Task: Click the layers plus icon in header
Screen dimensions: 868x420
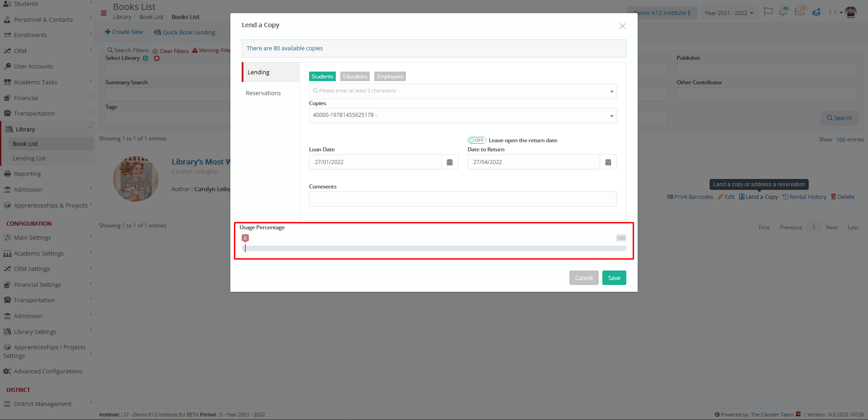Action: click(816, 12)
